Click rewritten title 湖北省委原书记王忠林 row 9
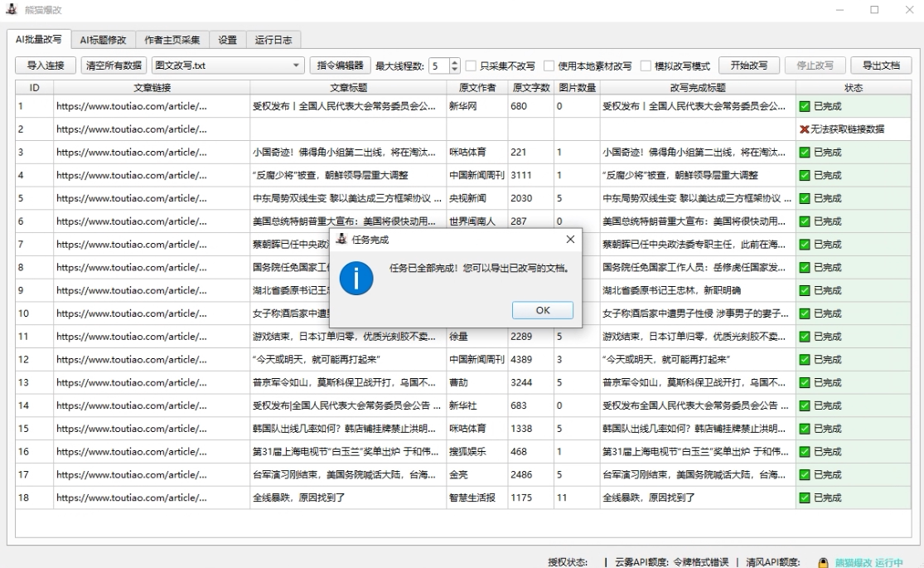This screenshot has height=568, width=924. tap(698, 290)
